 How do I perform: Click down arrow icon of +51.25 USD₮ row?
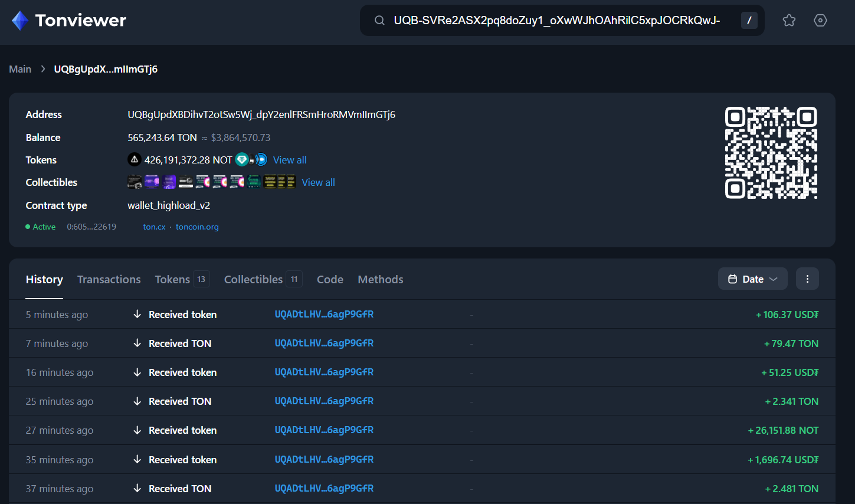(x=137, y=372)
